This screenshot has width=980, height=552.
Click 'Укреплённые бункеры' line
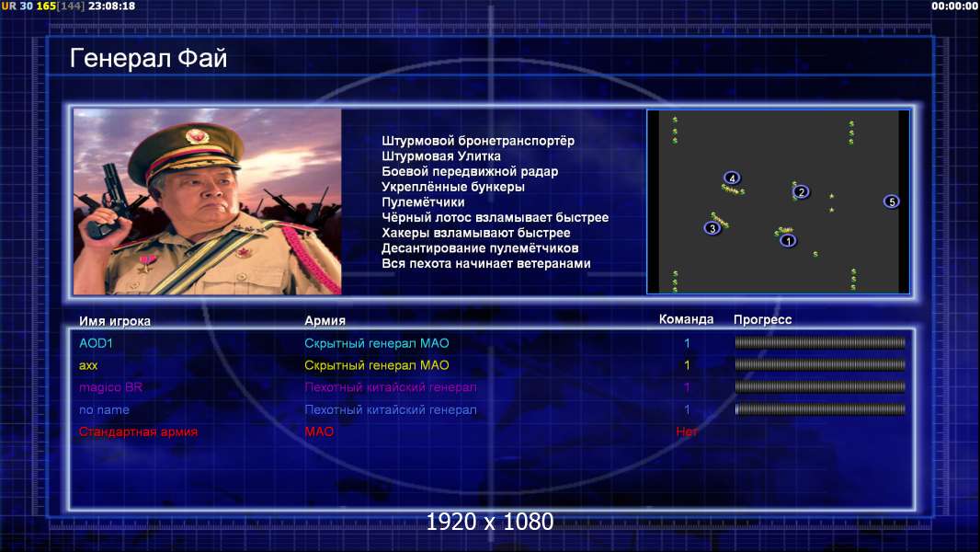point(452,187)
